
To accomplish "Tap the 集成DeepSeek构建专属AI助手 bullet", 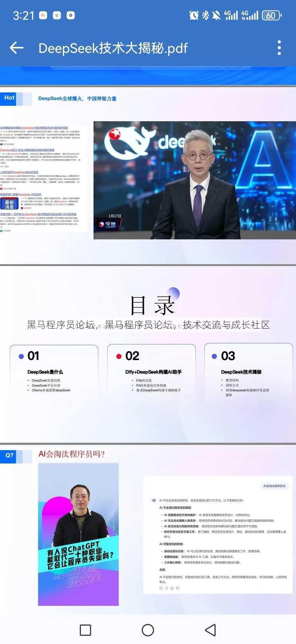I will point(158,390).
